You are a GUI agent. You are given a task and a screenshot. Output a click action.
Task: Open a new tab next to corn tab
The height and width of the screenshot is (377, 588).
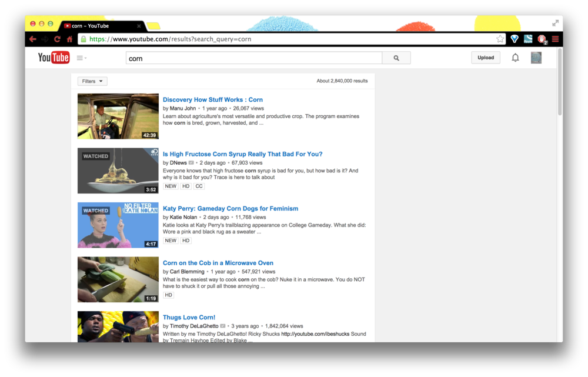[x=153, y=26]
